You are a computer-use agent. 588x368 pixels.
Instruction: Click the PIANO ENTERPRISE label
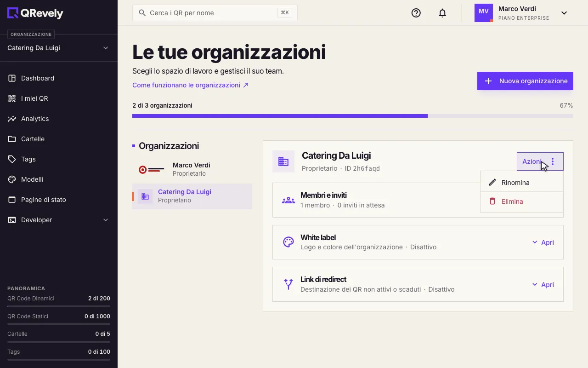(524, 18)
